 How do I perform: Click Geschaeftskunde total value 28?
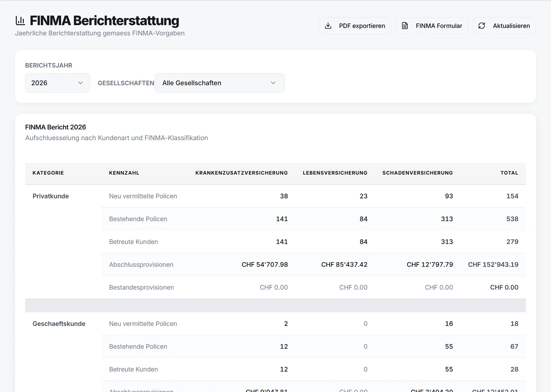click(x=514, y=369)
